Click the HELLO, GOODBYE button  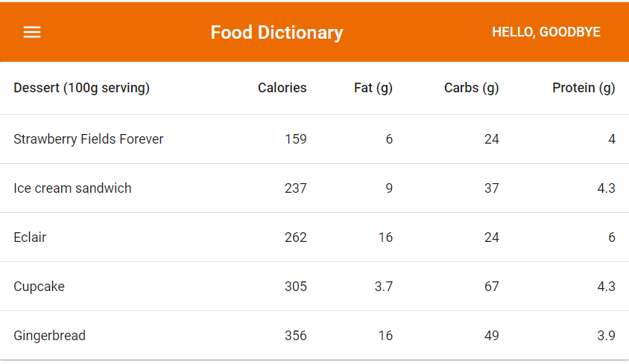546,32
